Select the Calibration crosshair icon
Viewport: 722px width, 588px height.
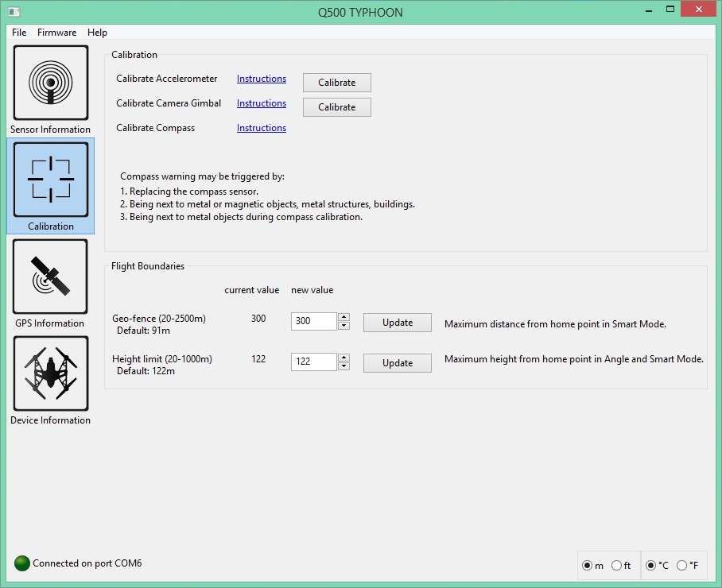point(51,180)
